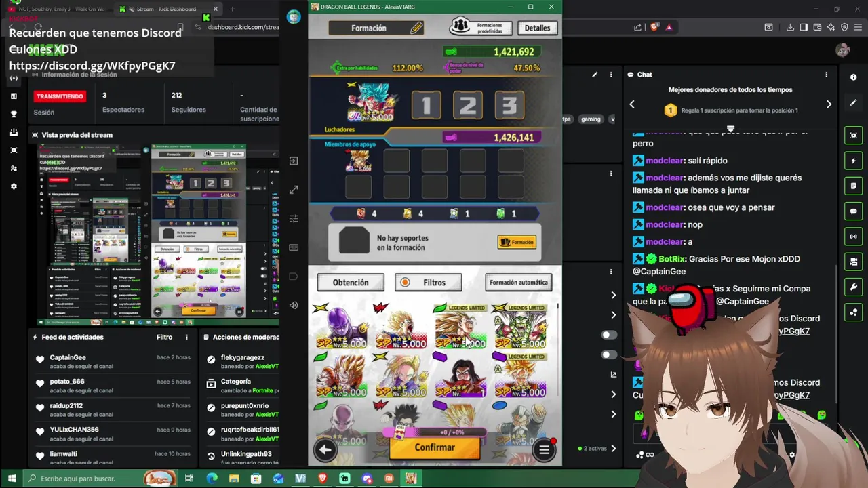The height and width of the screenshot is (488, 868).
Task: Click CaptainGee follow entry in activity feed
Action: pos(113,361)
